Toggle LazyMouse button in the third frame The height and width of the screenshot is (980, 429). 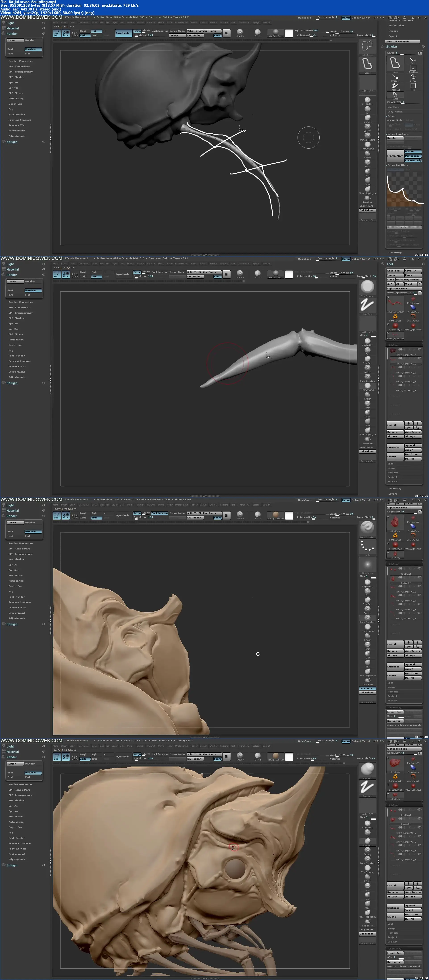click(367, 688)
